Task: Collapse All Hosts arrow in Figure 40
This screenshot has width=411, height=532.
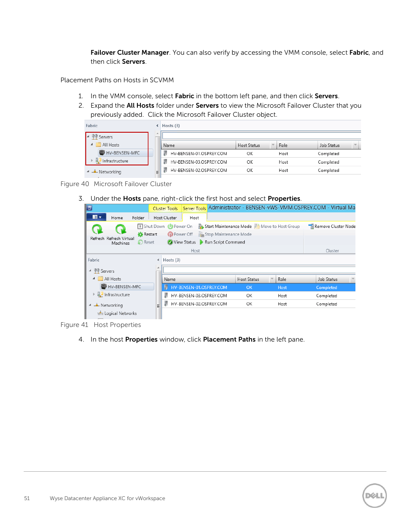Action: (92, 145)
